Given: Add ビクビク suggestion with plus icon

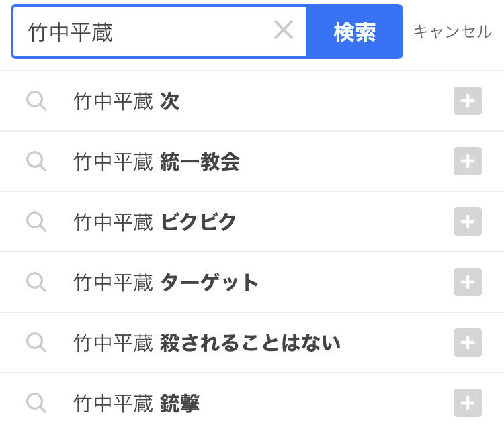Looking at the screenshot, I should pos(467,222).
